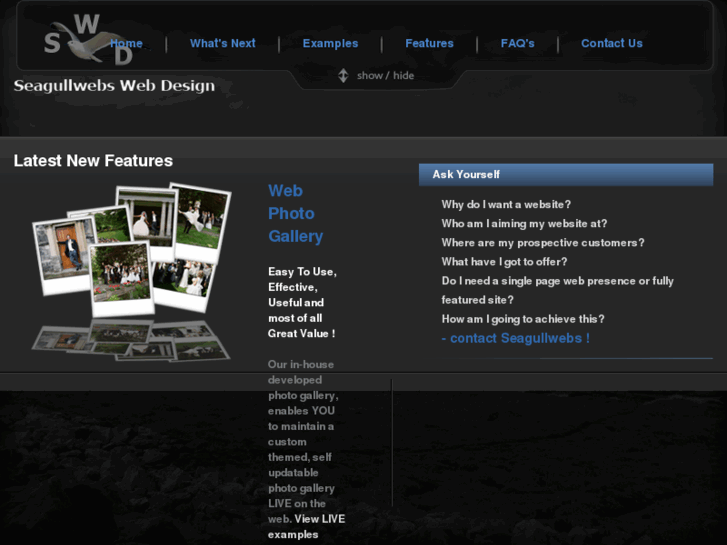Image resolution: width=727 pixels, height=545 pixels.
Task: Click 'Who am I aiming my website at?'
Action: (524, 224)
